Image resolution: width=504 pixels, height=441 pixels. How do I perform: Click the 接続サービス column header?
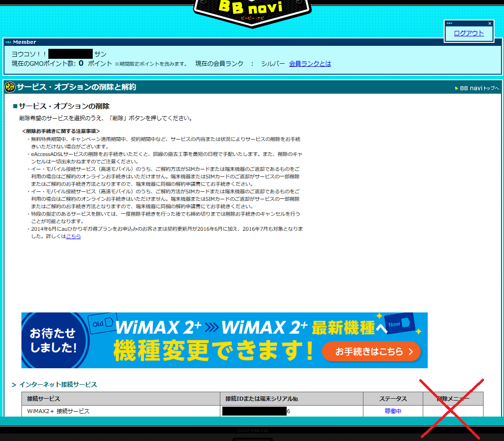pos(121,399)
